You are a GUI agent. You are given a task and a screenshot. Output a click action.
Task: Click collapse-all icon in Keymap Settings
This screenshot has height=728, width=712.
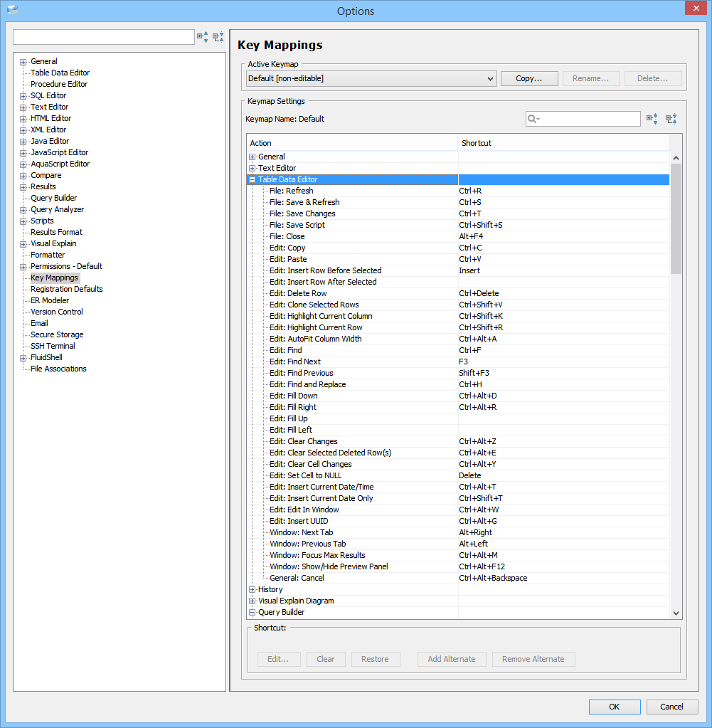coord(671,119)
